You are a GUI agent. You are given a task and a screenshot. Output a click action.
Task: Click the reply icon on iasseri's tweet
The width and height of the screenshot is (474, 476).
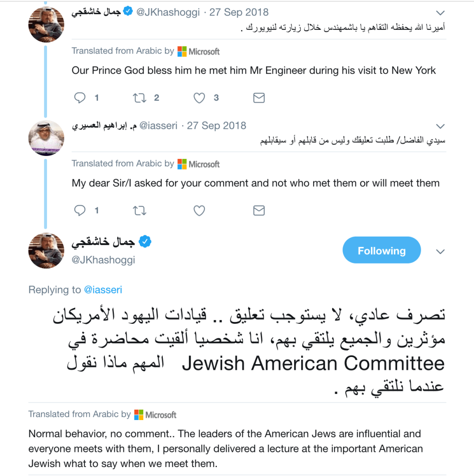click(80, 211)
